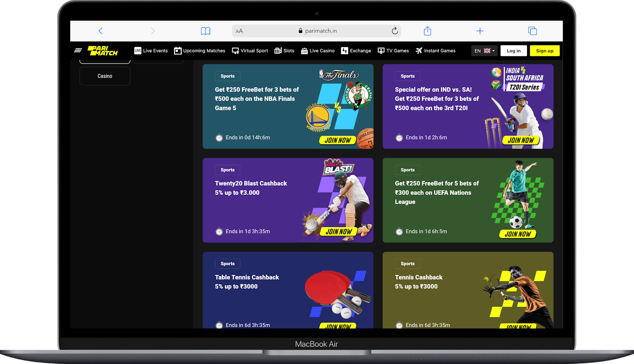The image size is (634, 364).
Task: Toggle reader text size AA control
Action: pos(239,31)
